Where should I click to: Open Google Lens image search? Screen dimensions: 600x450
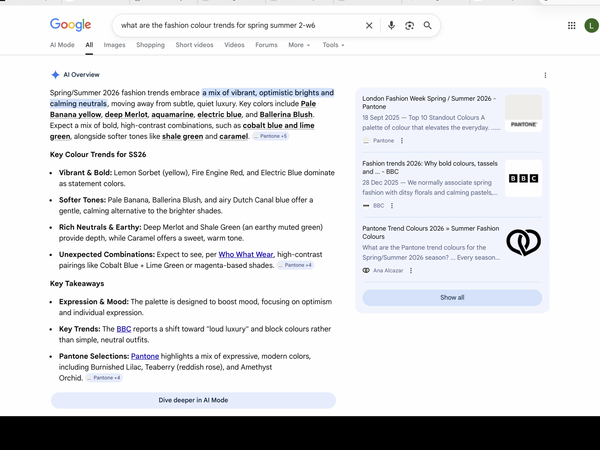click(x=409, y=25)
